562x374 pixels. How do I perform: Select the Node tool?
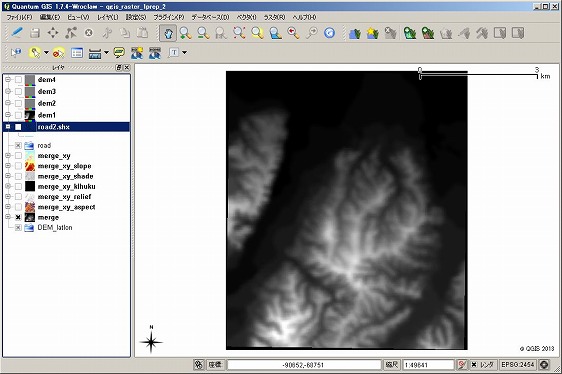pos(71,33)
